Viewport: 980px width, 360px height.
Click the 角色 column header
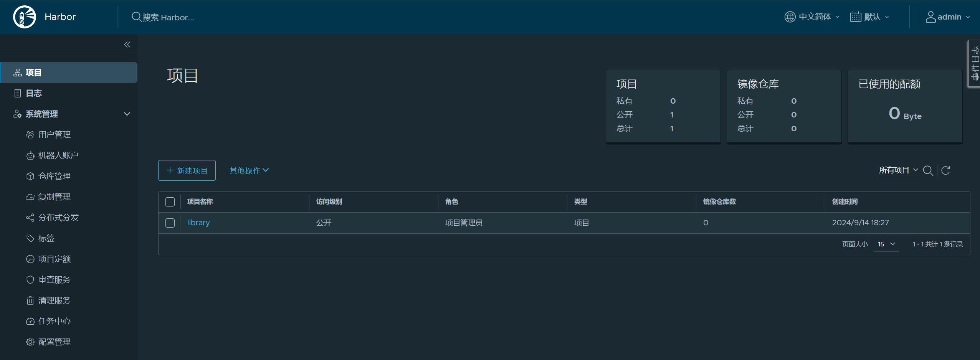(451, 202)
